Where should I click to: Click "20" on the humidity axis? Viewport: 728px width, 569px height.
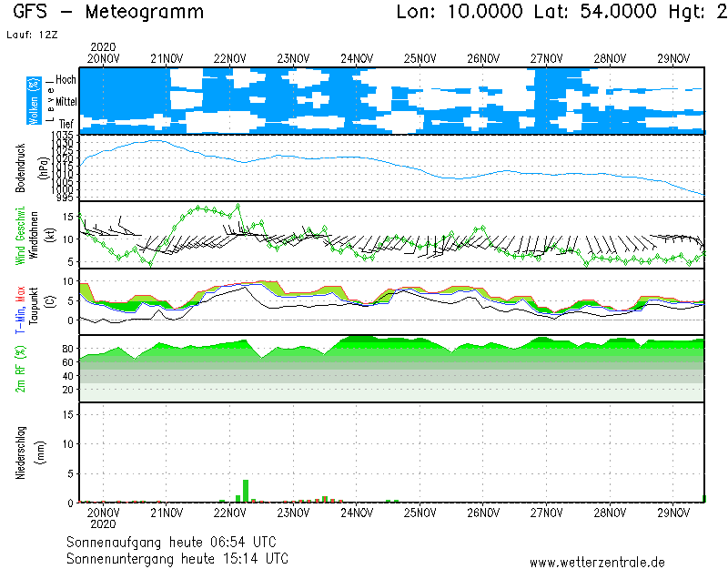click(67, 390)
